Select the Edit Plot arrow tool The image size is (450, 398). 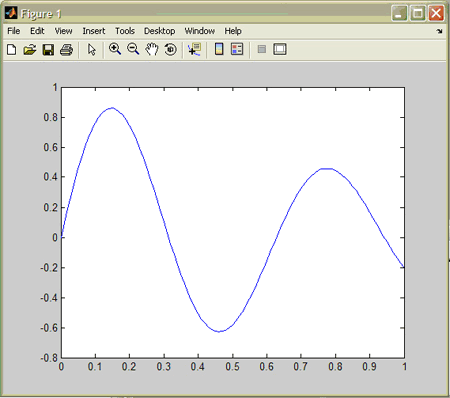tap(91, 50)
